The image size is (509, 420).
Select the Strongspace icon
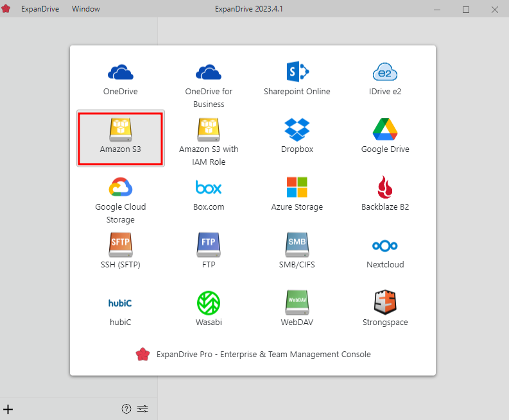tap(385, 302)
